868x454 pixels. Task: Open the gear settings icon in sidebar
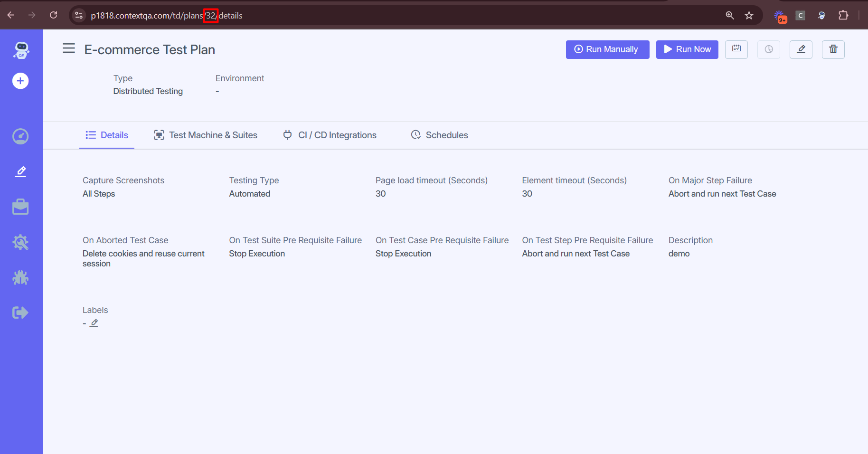pos(20,243)
